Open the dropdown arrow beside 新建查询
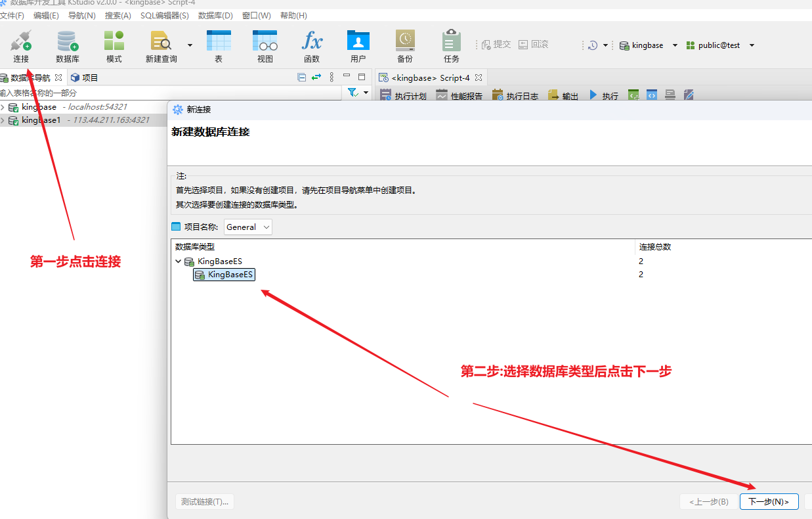The image size is (812, 519). (x=190, y=45)
